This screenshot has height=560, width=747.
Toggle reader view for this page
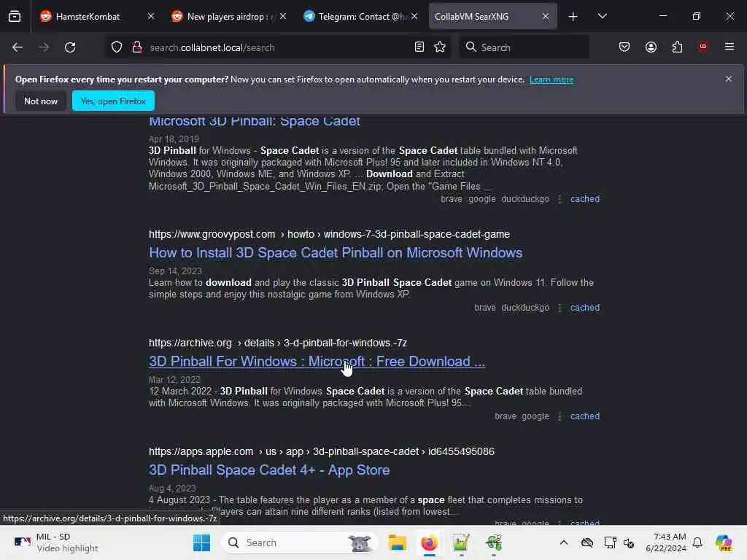419,47
